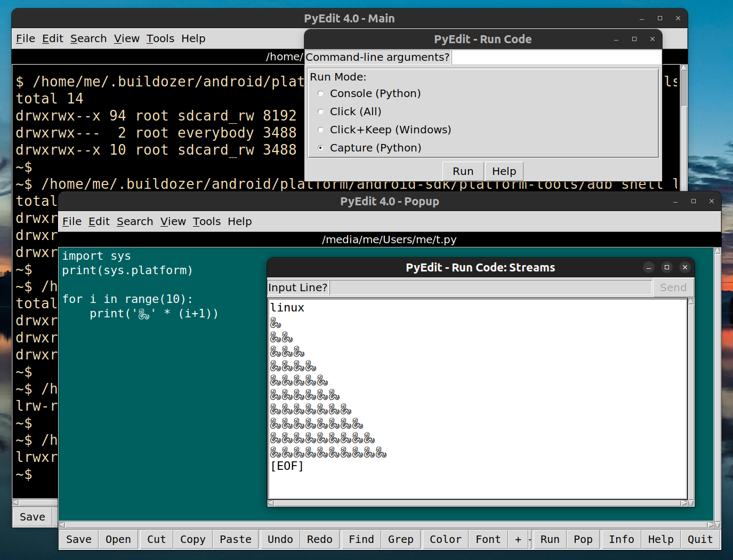
Task: Click Cut in Popup toolbar
Action: click(157, 539)
